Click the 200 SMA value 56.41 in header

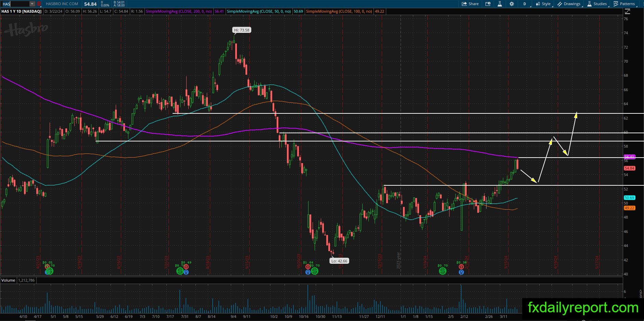click(219, 11)
